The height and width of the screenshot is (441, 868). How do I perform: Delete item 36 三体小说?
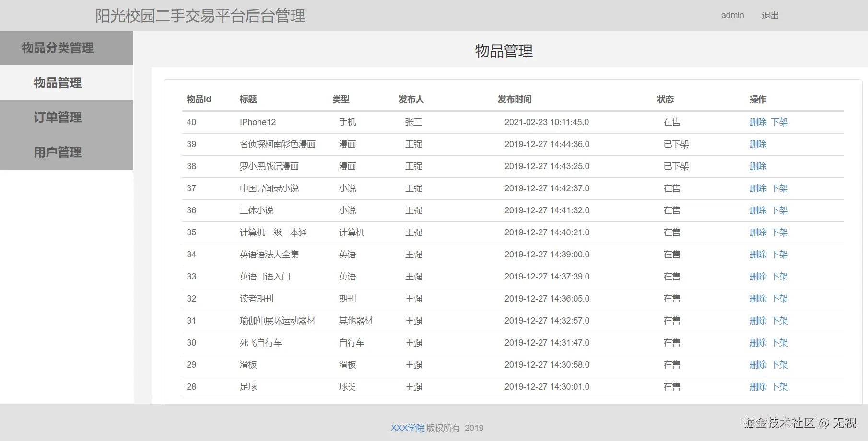point(758,210)
